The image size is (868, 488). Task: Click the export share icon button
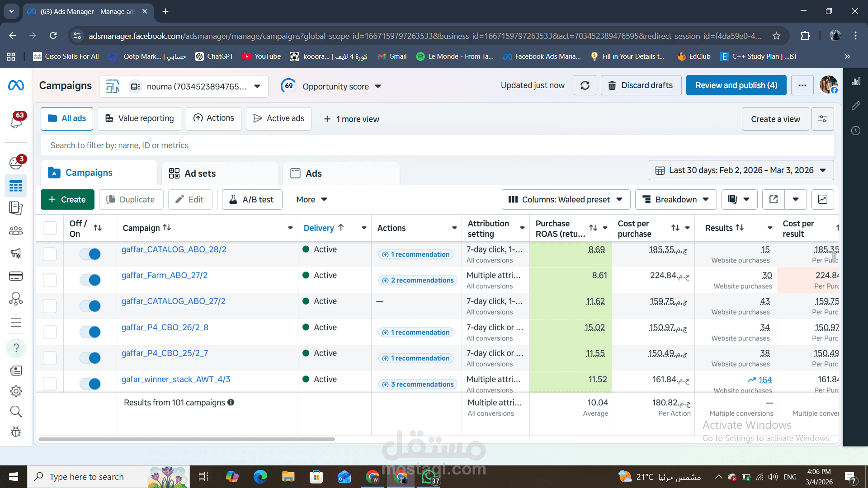pos(774,199)
